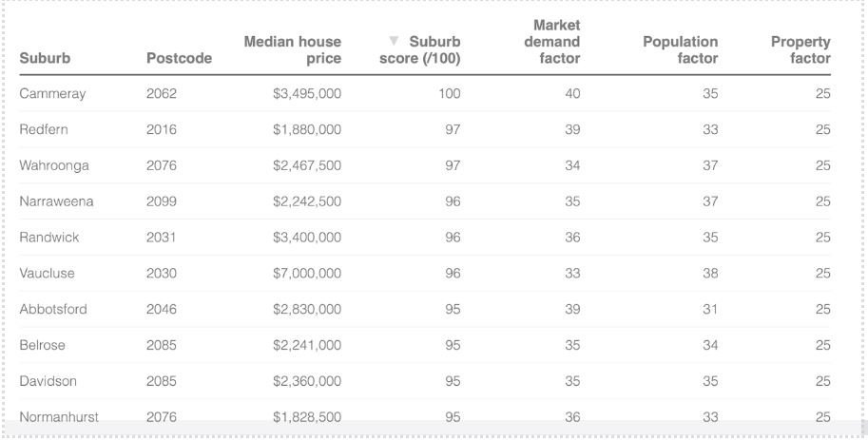
Task: Sort by Market demand factor header
Action: point(551,42)
